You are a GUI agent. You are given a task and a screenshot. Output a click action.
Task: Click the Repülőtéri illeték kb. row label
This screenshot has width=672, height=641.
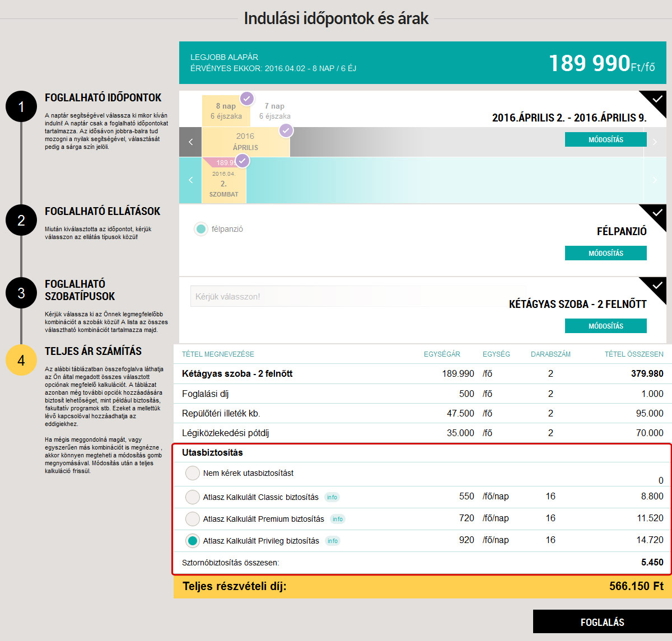(221, 414)
